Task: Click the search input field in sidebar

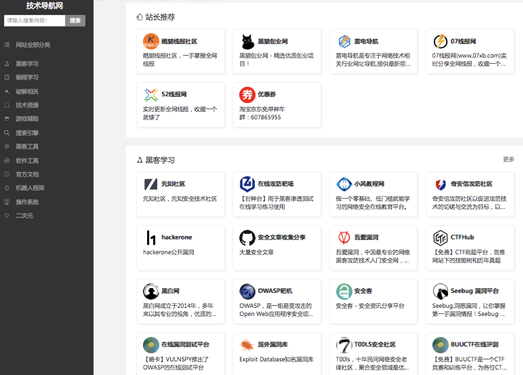Action: [x=34, y=21]
